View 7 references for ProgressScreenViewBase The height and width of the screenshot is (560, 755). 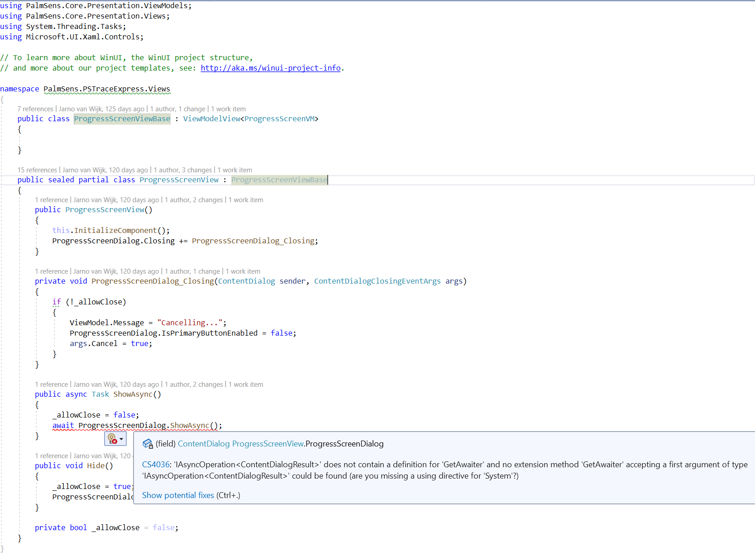35,109
